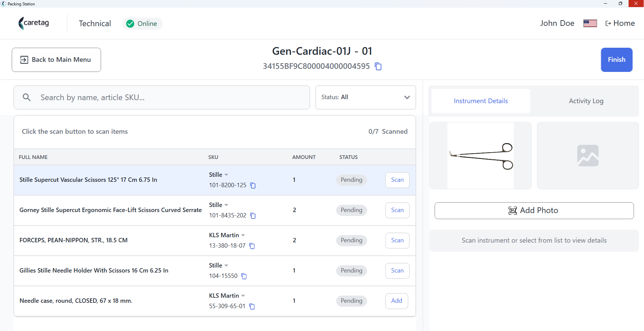
Task: Copy SKU 55-309-65-01 to clipboard
Action: pos(252,306)
